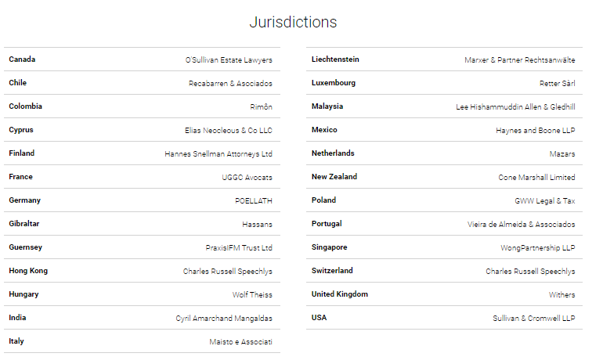The height and width of the screenshot is (364, 603).
Task: Open the United Kingdom jurisdiction
Action: coord(339,294)
